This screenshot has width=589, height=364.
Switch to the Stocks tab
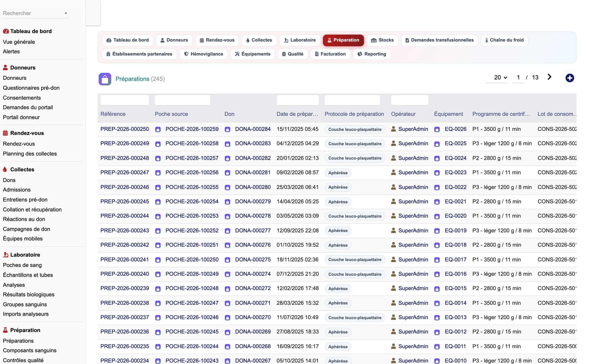(x=382, y=40)
